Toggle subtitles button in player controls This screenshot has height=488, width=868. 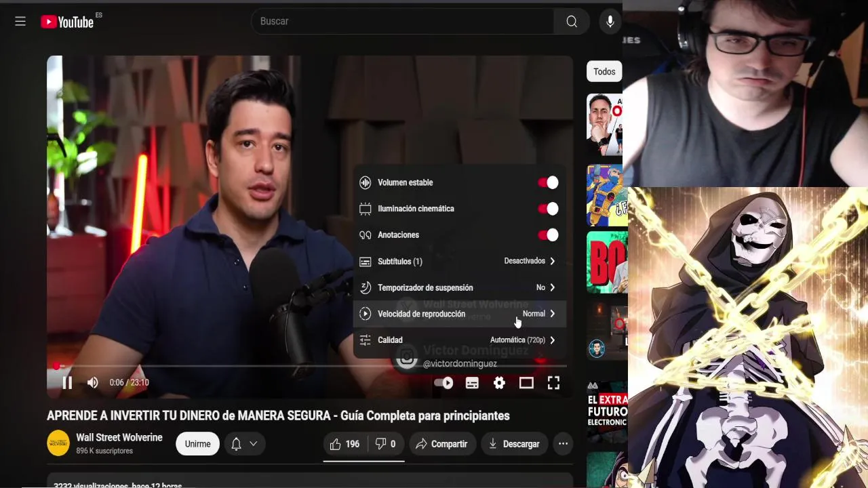coord(472,383)
